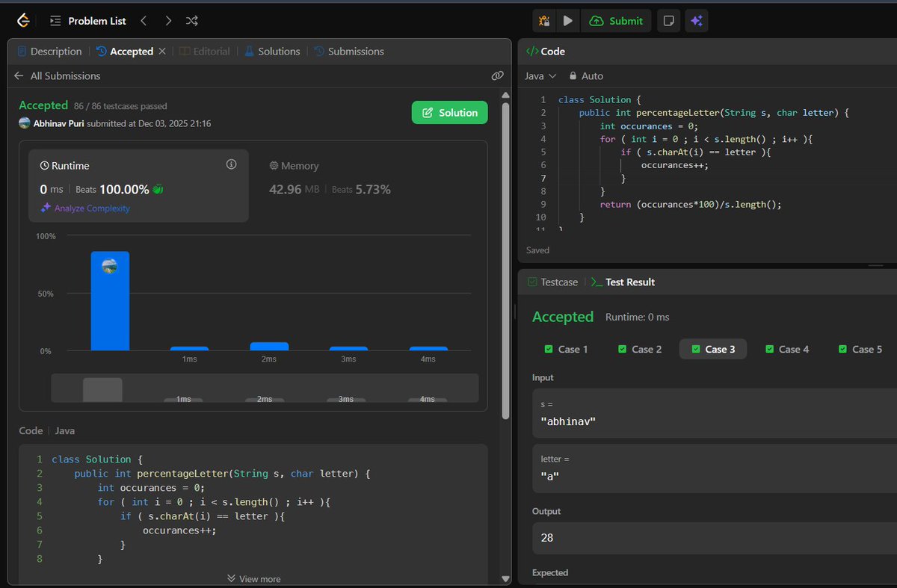897x588 pixels.
Task: Select Case 5 checkmark chip
Action: click(859, 349)
